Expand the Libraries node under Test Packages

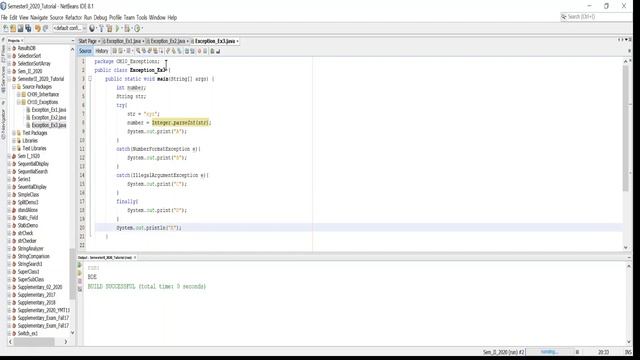tap(13, 141)
